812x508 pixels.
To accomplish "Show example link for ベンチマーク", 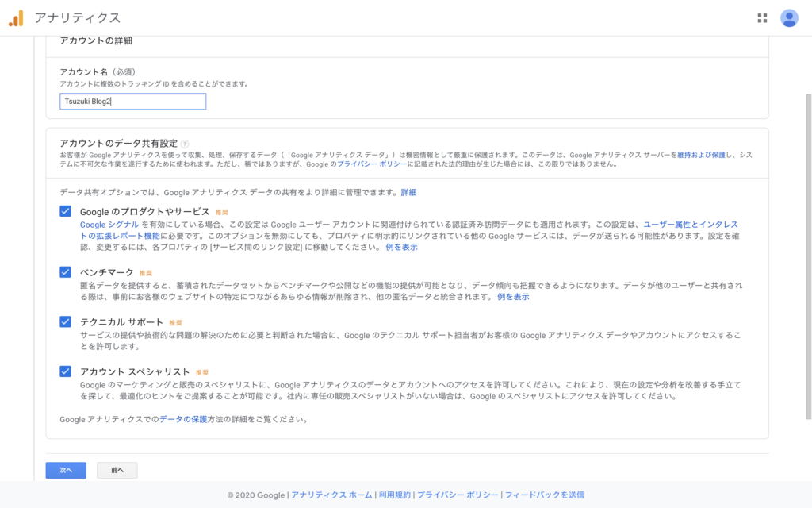I will pyautogui.click(x=513, y=297).
